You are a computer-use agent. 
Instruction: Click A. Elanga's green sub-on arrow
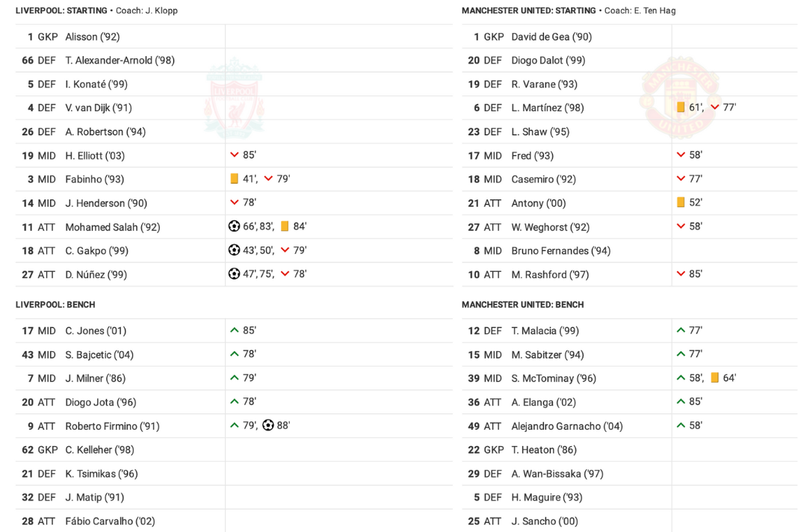click(x=681, y=401)
